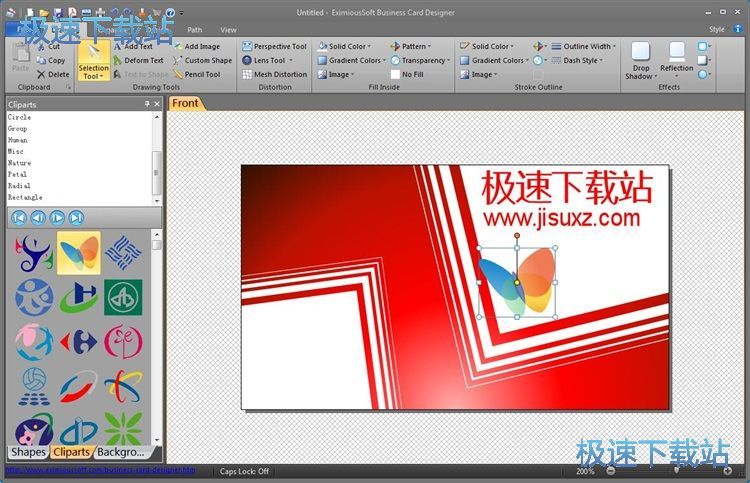Choose Deform Text tool
This screenshot has width=750, height=483.
coord(138,60)
